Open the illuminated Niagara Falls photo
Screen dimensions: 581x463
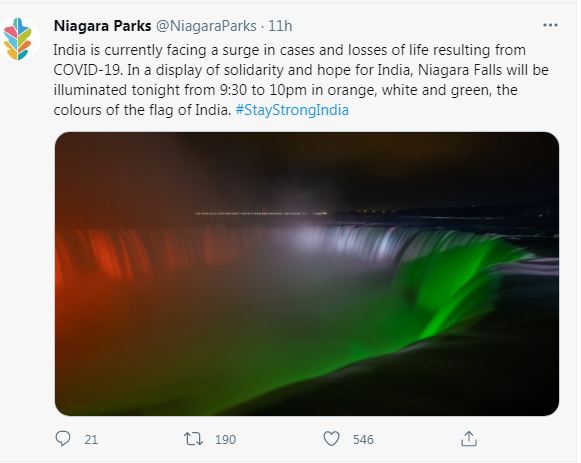(307, 274)
